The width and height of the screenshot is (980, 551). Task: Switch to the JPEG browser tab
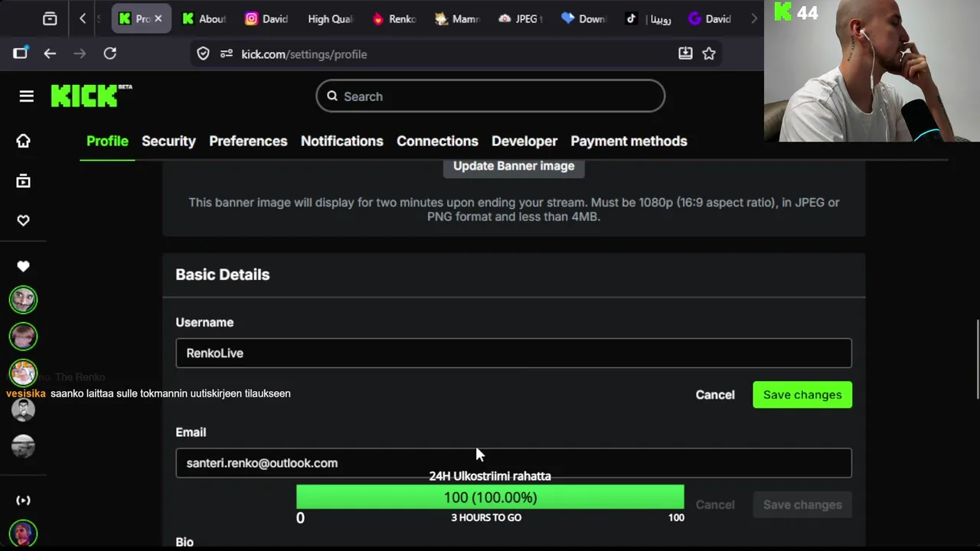pyautogui.click(x=519, y=18)
